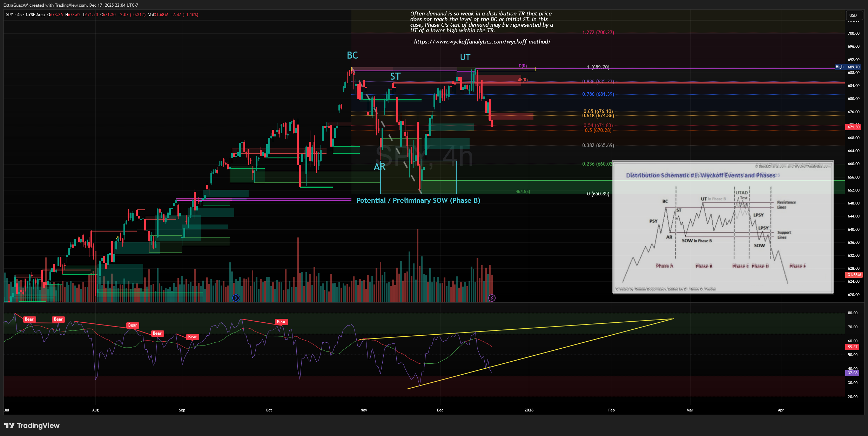
Task: Click the 80.00 level on the RSI axis
Action: coord(853,313)
